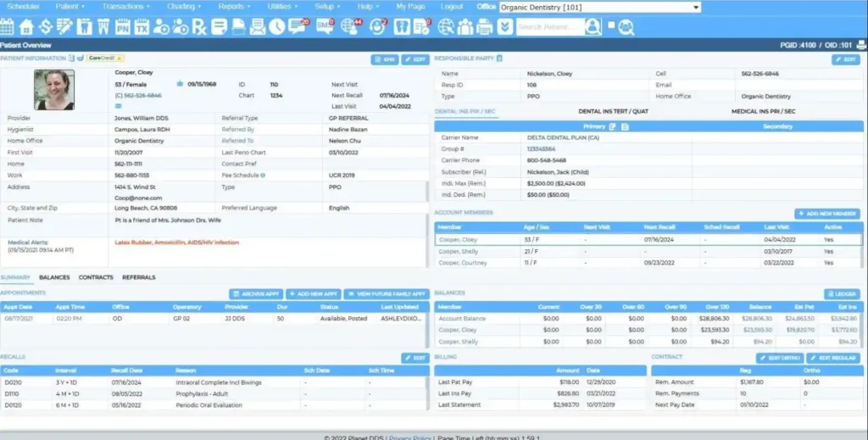Open the globe patient icon with 44 badge
868x440 pixels.
click(351, 26)
